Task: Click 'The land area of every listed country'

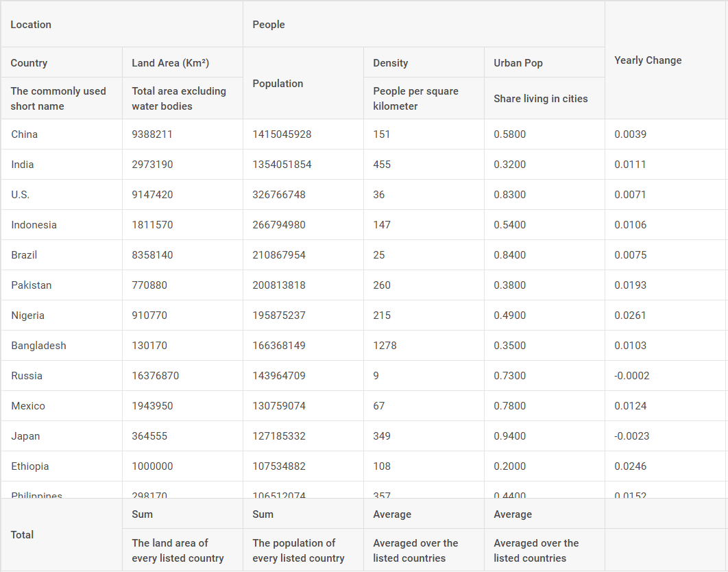Action: (182, 550)
